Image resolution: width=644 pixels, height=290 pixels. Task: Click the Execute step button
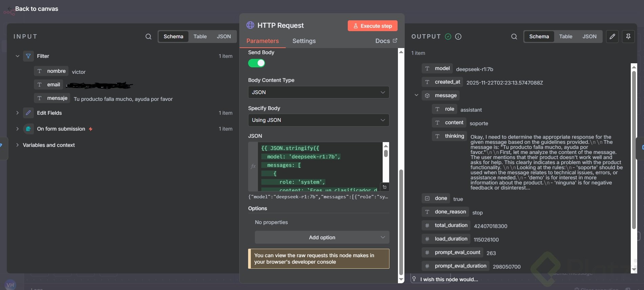[373, 26]
